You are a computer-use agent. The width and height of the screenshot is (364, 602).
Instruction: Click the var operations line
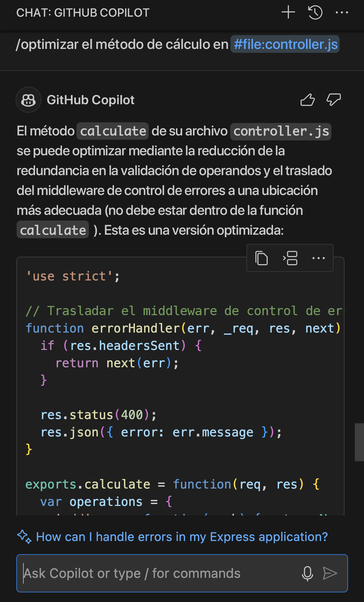[x=106, y=502]
